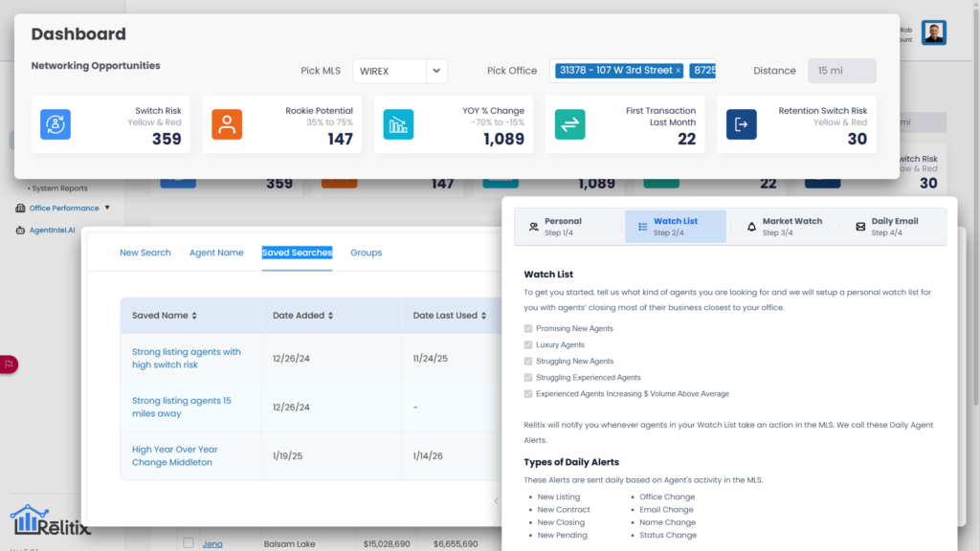
Task: Select the Retention Switch Risk exit icon
Action: tap(742, 124)
